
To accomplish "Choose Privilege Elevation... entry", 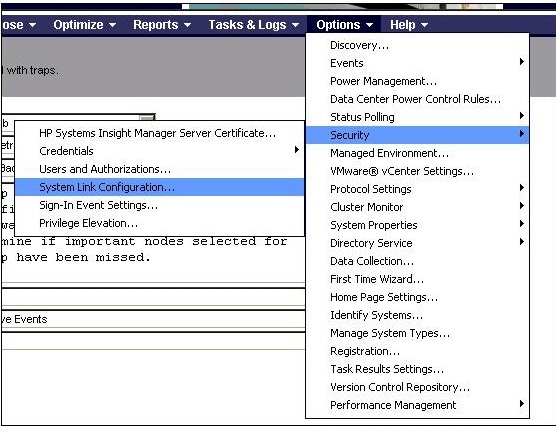I will coord(159,223).
